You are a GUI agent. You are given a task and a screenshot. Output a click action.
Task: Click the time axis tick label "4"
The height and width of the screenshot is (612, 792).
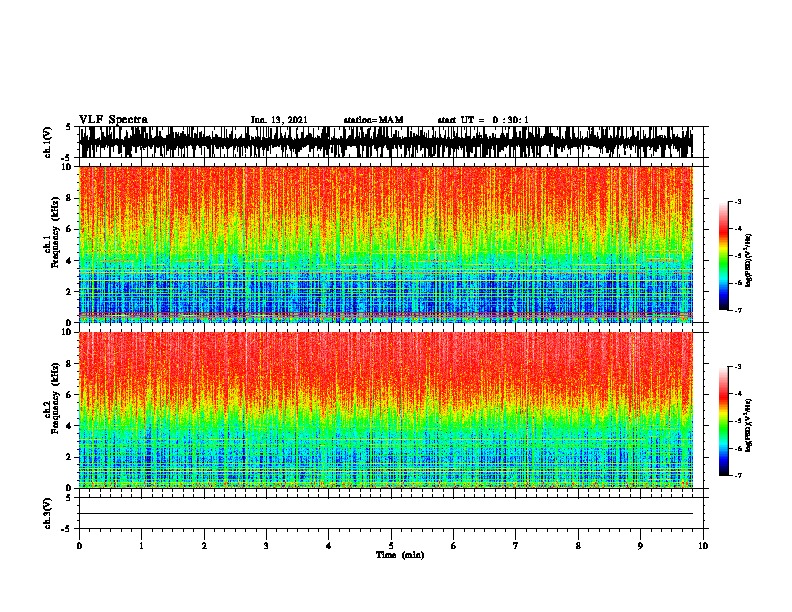tap(329, 546)
